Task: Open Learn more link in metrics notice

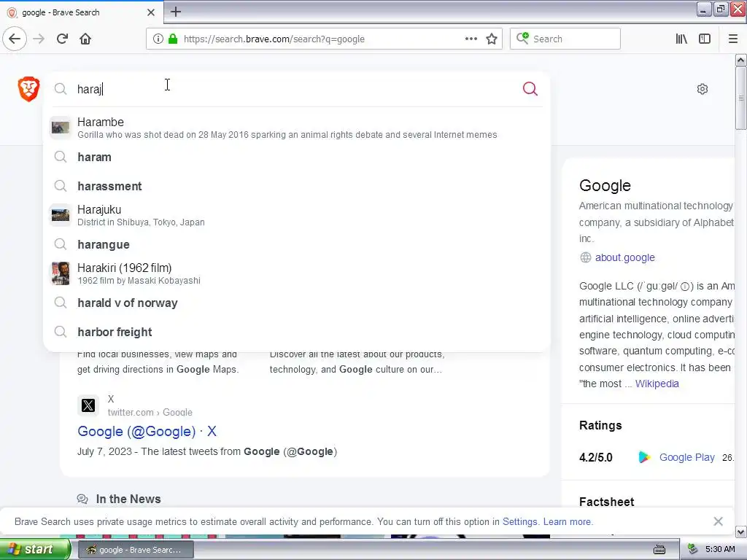Action: [568, 521]
